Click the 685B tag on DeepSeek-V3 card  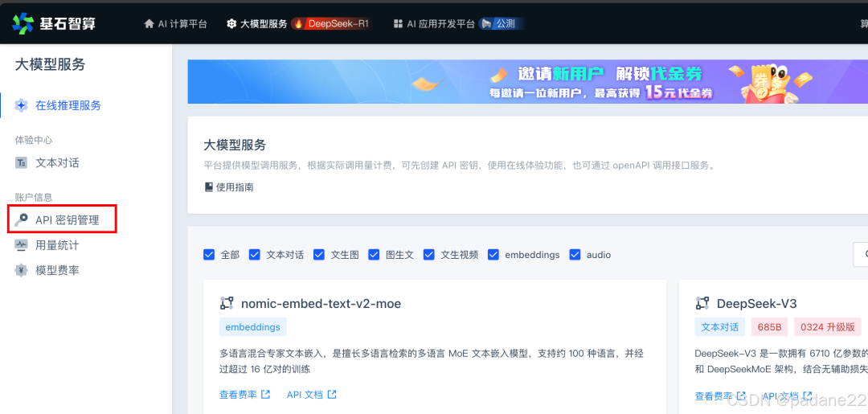tap(769, 327)
